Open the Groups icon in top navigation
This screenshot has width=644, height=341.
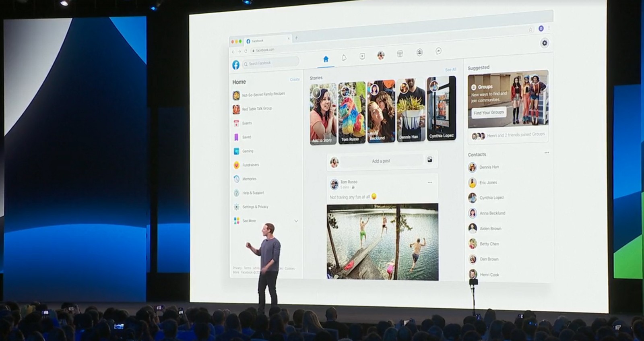point(419,52)
